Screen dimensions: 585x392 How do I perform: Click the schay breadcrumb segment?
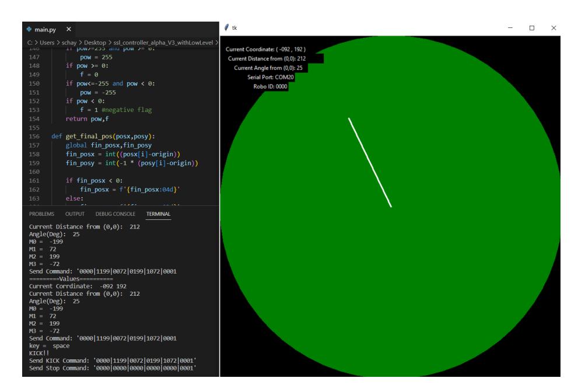[x=69, y=43]
